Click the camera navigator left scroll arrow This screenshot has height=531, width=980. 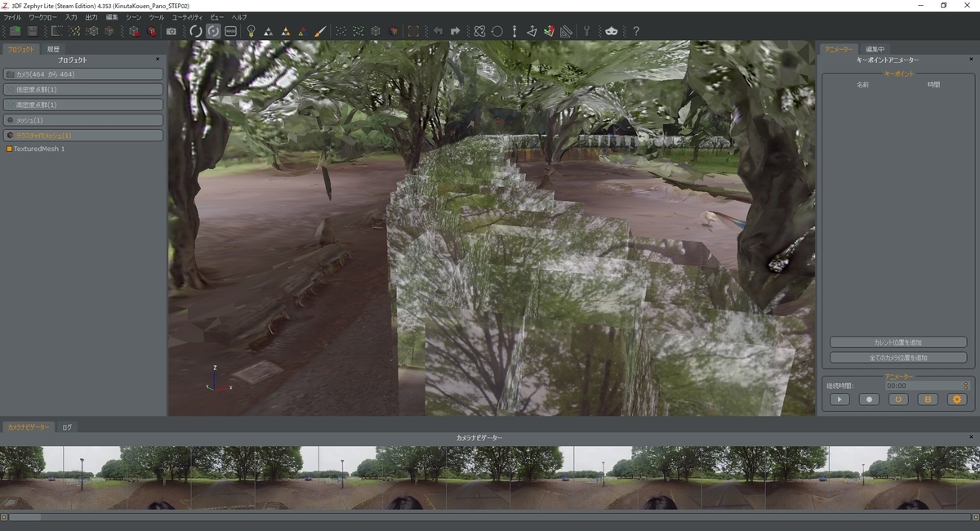point(4,517)
